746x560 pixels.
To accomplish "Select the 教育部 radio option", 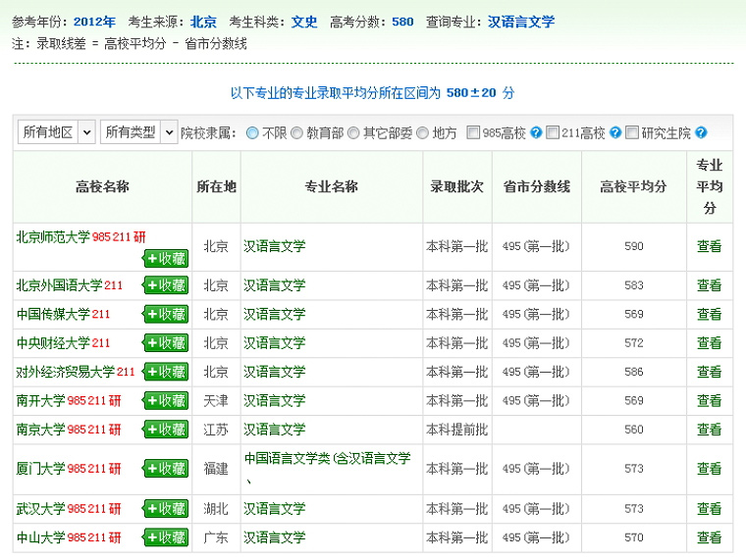I will 296,132.
